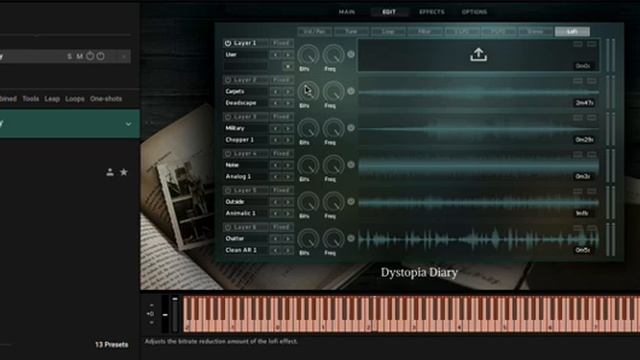Switch to the OPTIONS page tab
The image size is (640, 360).
pyautogui.click(x=474, y=12)
